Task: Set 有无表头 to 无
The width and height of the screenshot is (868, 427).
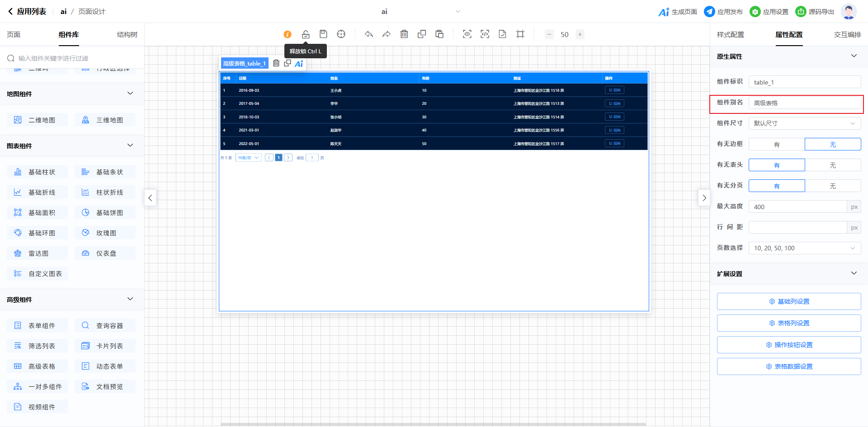Action: (833, 165)
